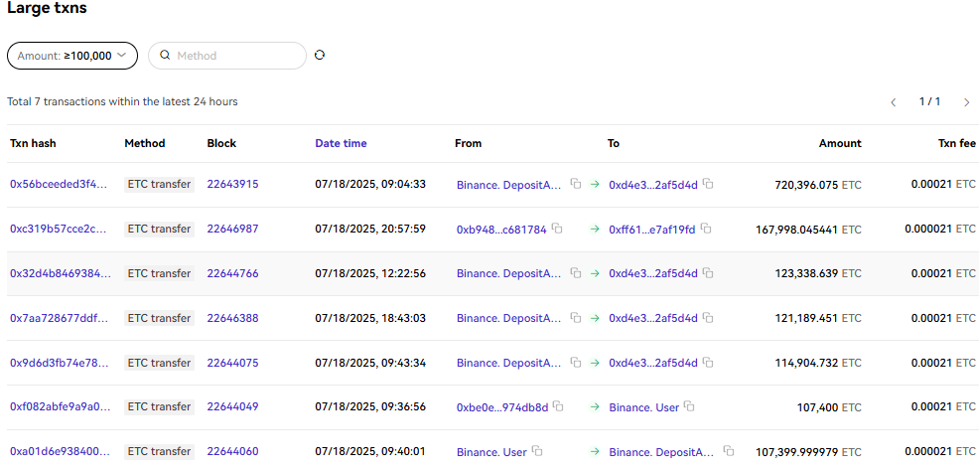
Task: Copy To address in the 18:43:03 row
Action: pyautogui.click(x=708, y=318)
